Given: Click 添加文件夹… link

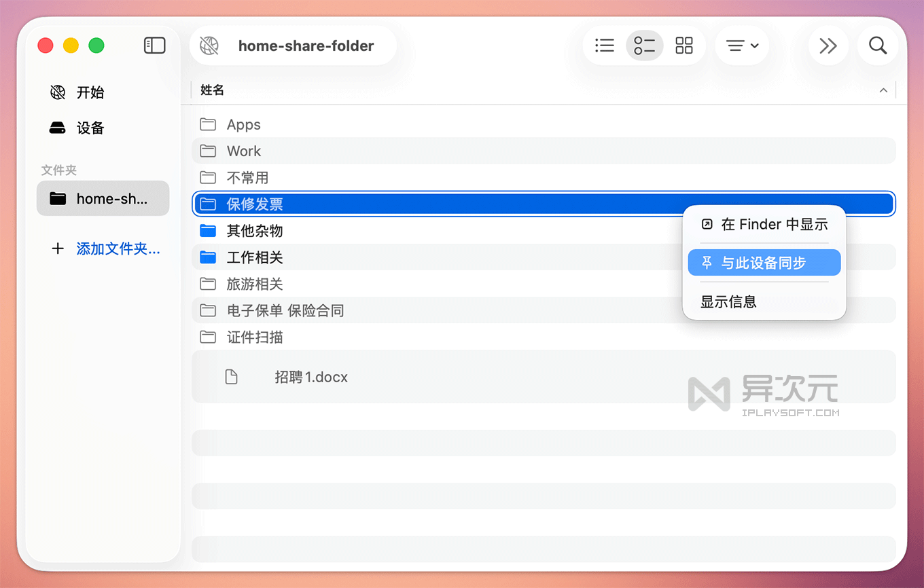Looking at the screenshot, I should [x=118, y=249].
